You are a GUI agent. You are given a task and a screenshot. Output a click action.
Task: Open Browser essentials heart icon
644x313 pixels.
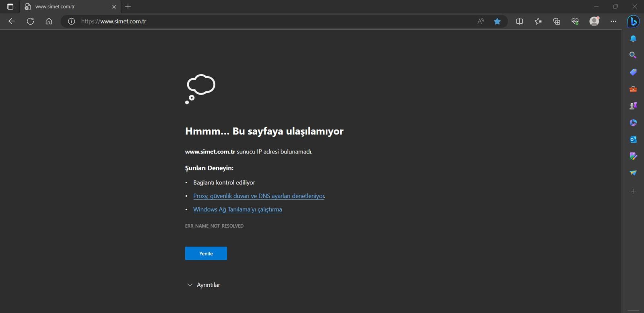[x=575, y=21]
